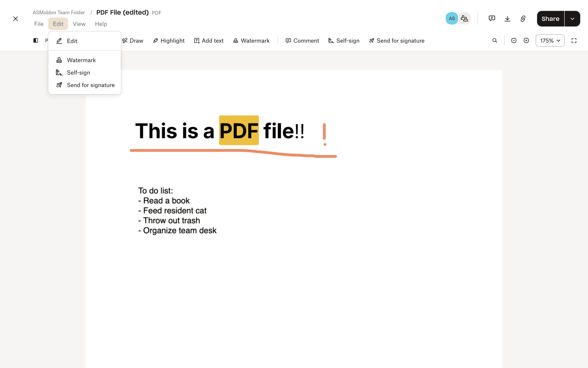Click Watermark in the toolbar

(x=251, y=41)
